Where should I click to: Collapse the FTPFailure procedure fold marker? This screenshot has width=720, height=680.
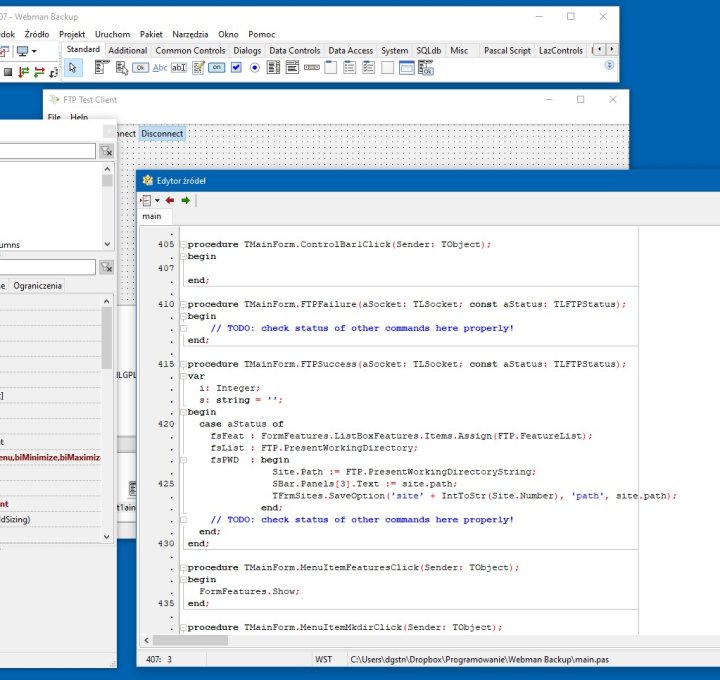point(183,304)
